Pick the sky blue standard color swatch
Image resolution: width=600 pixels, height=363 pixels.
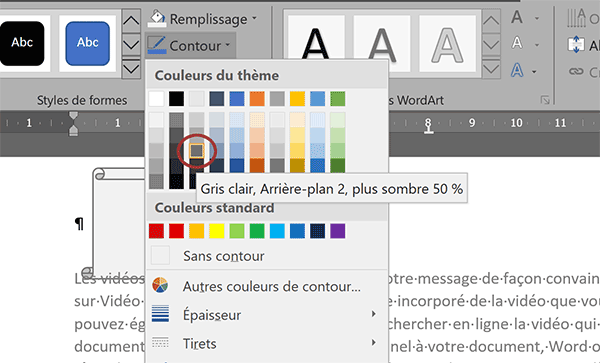point(277,231)
